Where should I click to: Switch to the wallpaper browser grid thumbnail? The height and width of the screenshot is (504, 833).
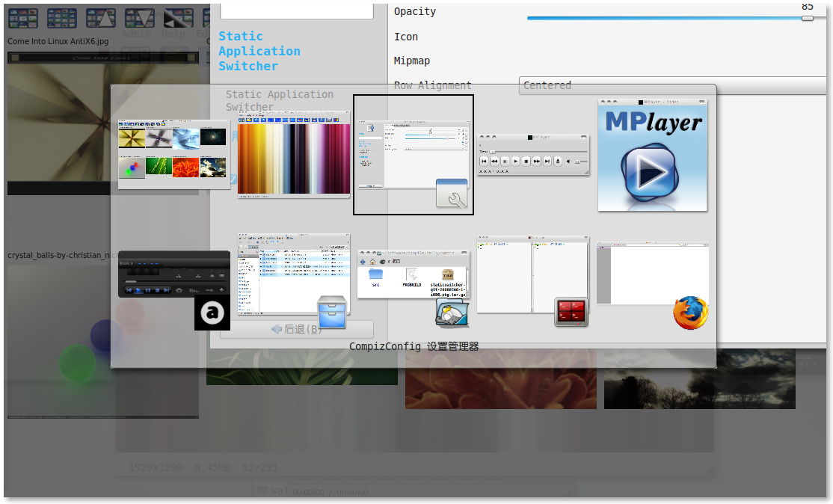point(174,155)
